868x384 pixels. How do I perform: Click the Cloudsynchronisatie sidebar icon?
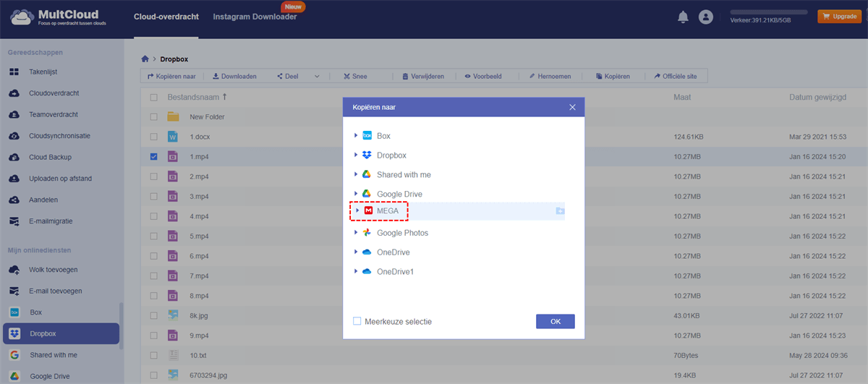[x=14, y=136]
